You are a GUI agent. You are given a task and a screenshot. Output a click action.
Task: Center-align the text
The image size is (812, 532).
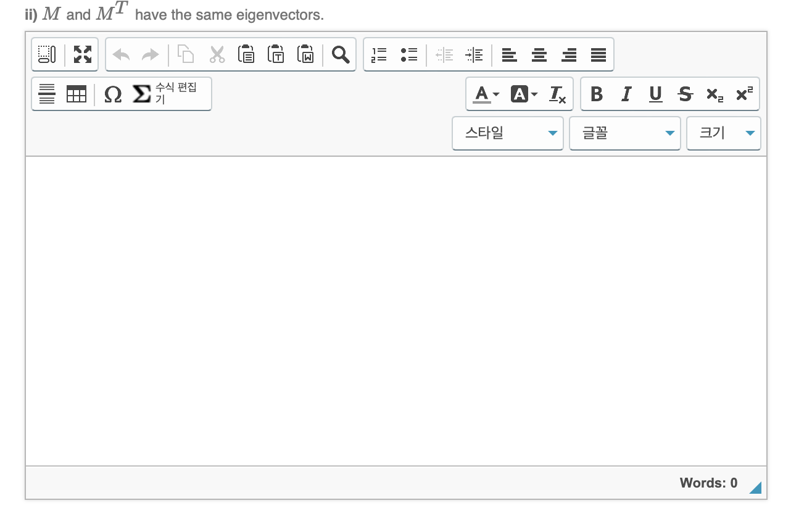[x=539, y=55]
